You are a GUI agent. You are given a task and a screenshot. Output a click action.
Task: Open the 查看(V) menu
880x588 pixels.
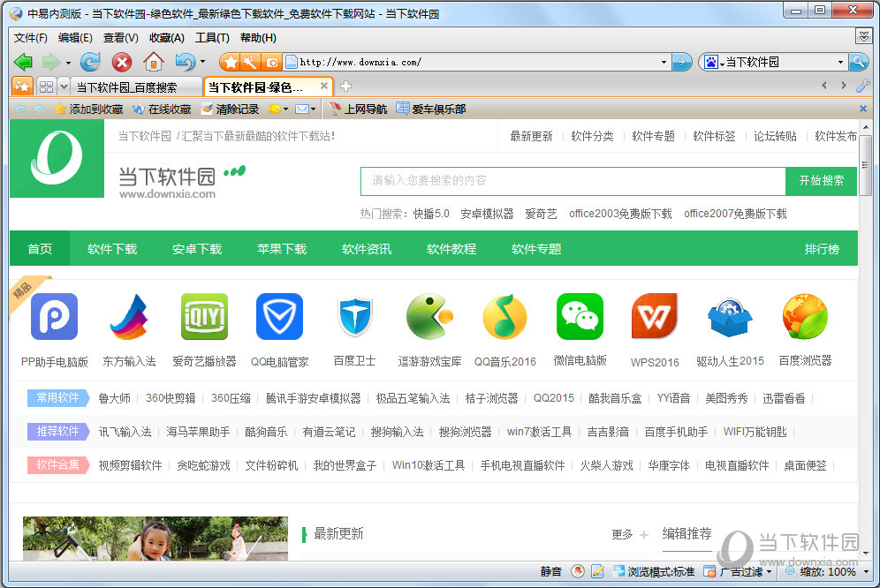click(121, 38)
